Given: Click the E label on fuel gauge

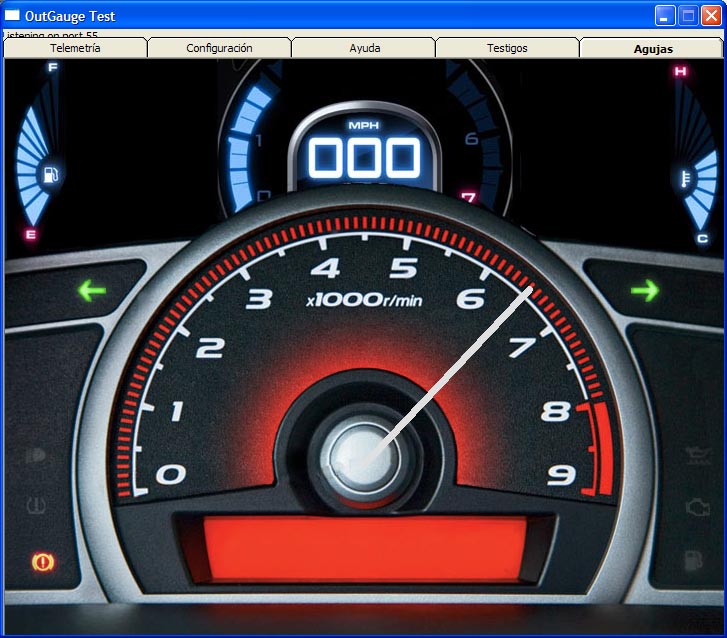Looking at the screenshot, I should (x=31, y=235).
